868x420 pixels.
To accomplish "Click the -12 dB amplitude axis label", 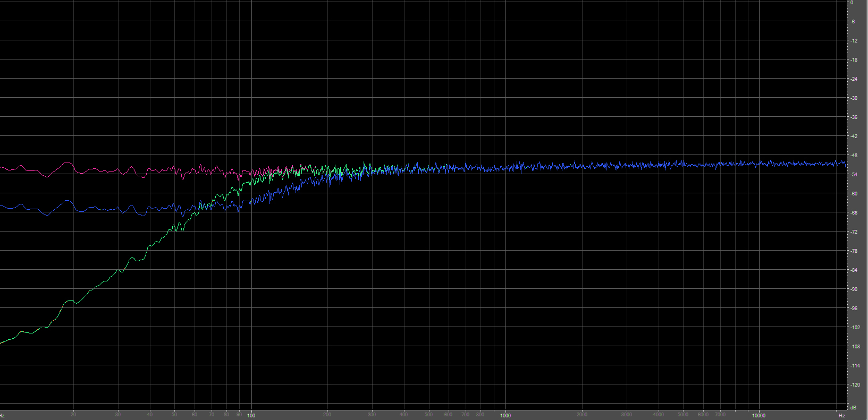I will [x=853, y=41].
